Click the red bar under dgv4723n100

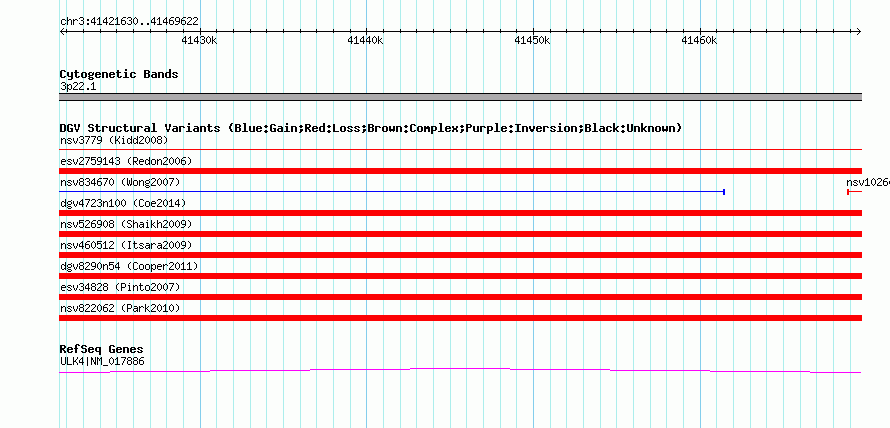point(460,213)
